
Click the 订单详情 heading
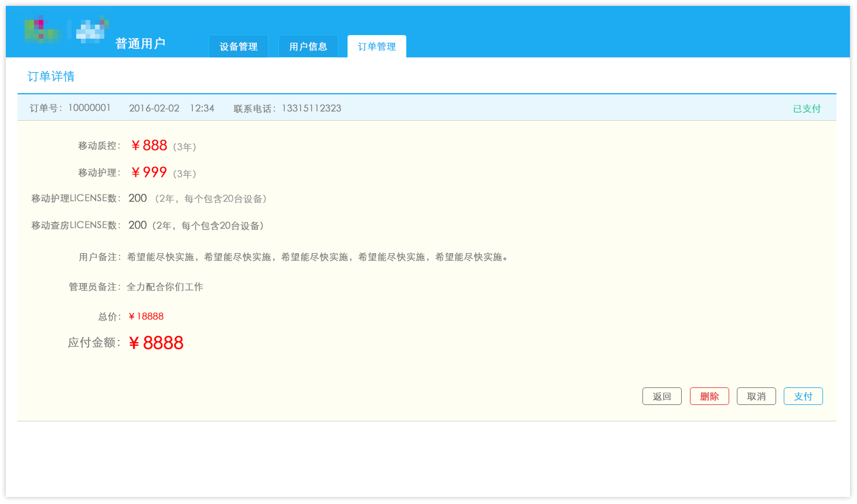pyautogui.click(x=51, y=76)
